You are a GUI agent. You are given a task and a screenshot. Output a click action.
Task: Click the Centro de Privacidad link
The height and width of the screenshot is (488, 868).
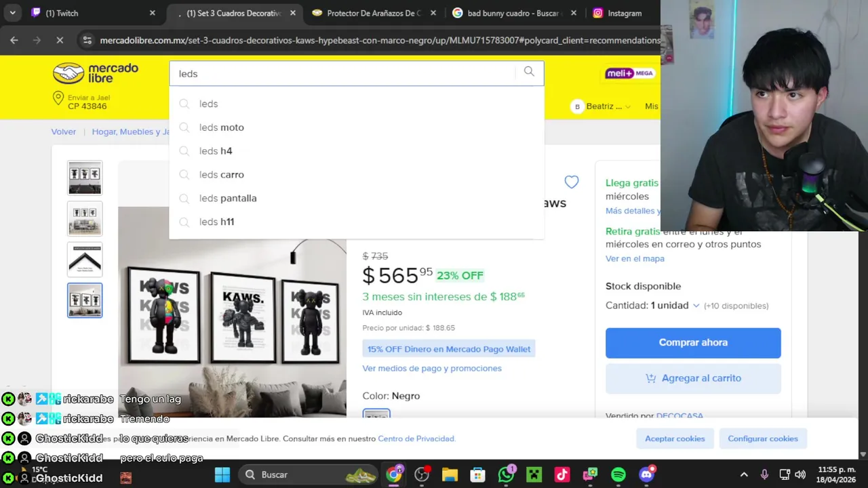click(x=416, y=439)
